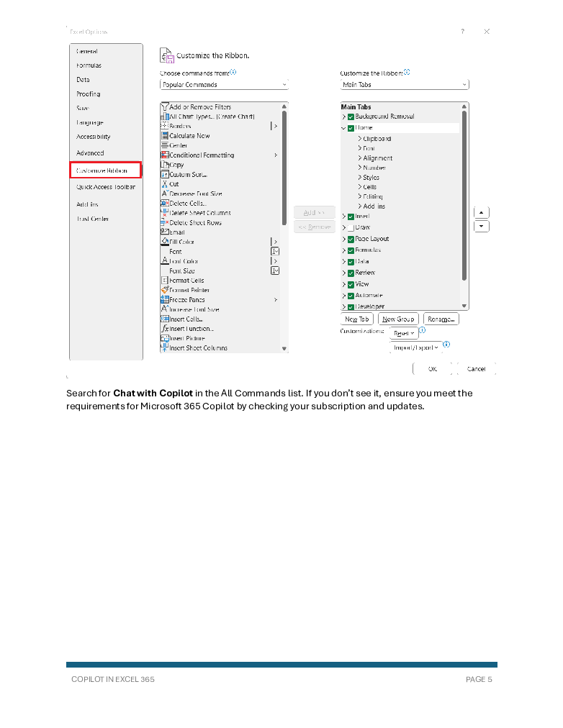
Task: Expand the Styles group
Action: click(360, 178)
